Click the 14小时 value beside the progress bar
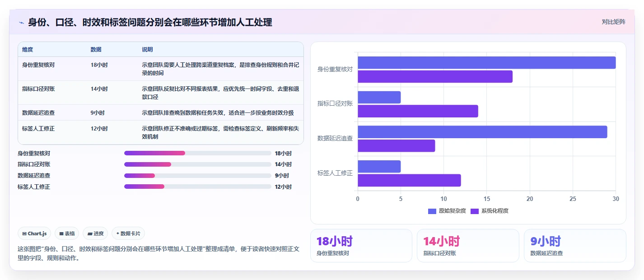Viewport: 644px width, 280px height. pyautogui.click(x=283, y=164)
